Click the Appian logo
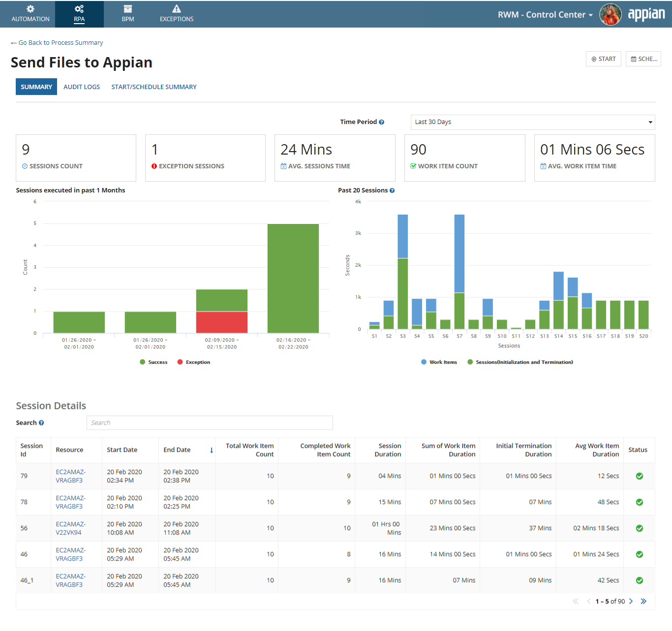The height and width of the screenshot is (631, 672). 646,14
